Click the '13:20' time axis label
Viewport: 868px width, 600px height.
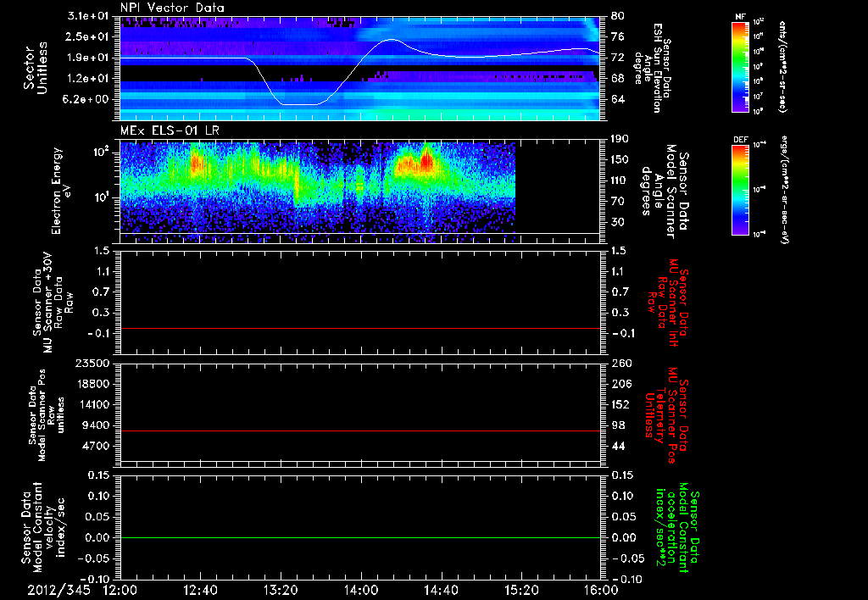(x=281, y=591)
